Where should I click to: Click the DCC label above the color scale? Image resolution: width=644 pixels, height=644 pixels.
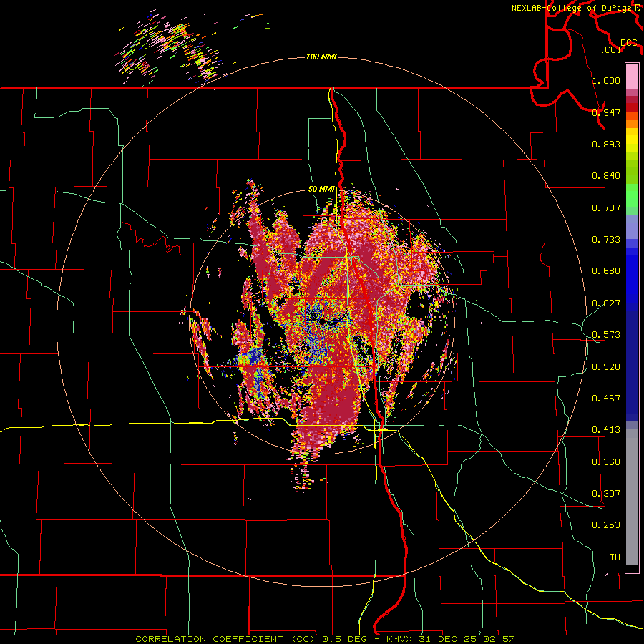(x=628, y=43)
